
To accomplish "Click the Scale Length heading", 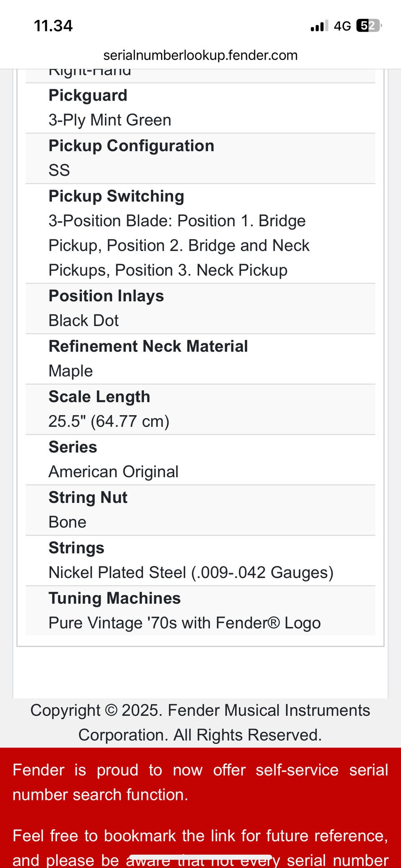I will pos(99,397).
